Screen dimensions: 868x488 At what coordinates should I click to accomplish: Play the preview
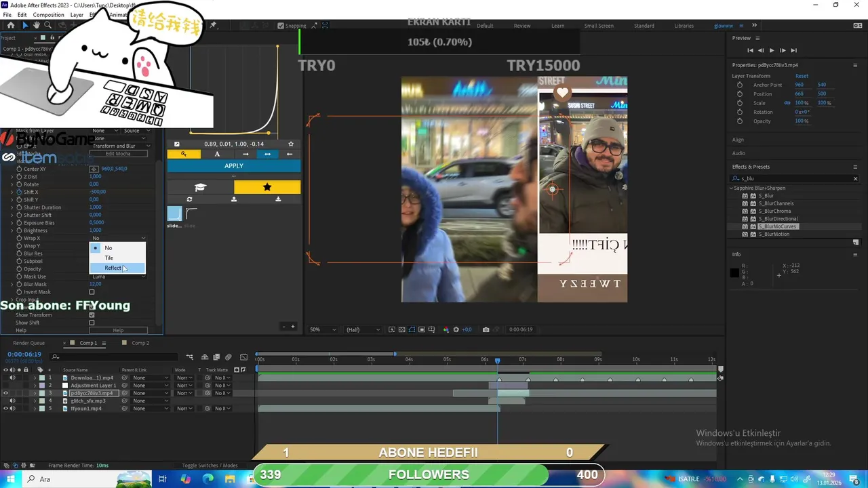click(x=772, y=50)
